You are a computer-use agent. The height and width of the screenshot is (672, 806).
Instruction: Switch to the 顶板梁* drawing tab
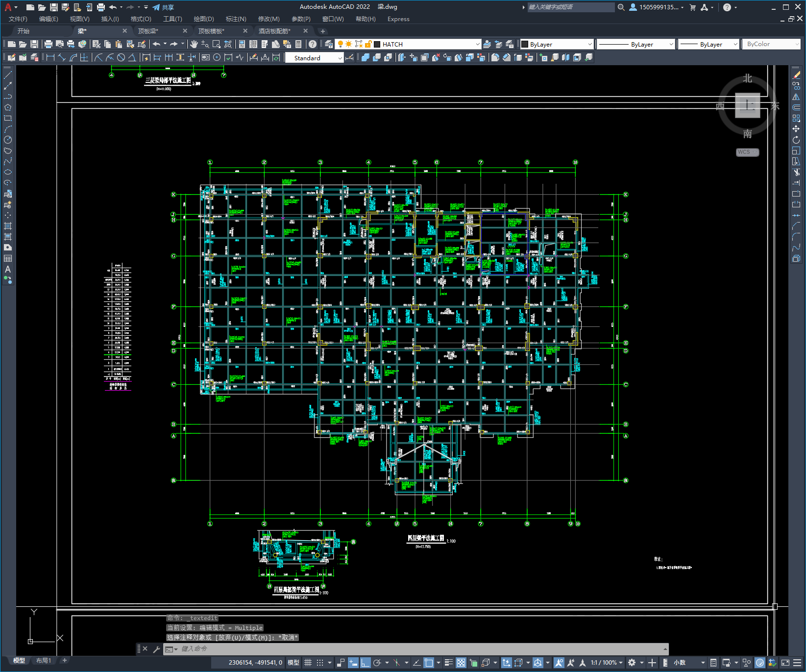click(148, 31)
